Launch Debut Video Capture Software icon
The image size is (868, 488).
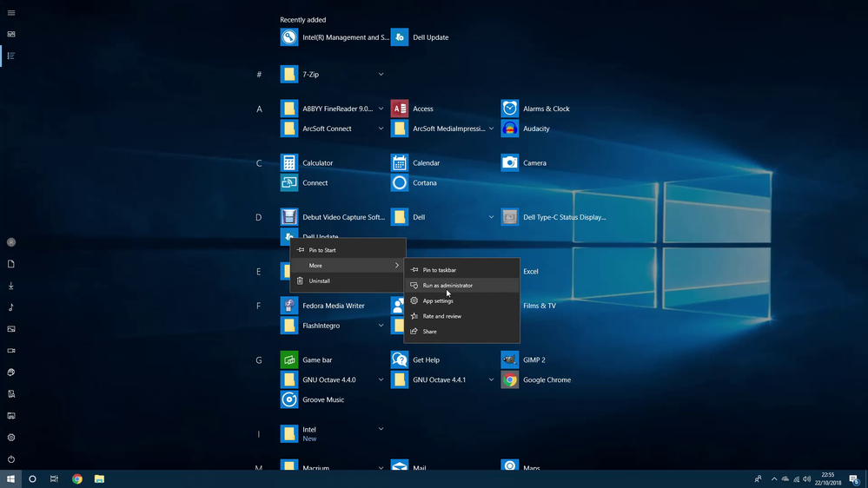pos(289,217)
